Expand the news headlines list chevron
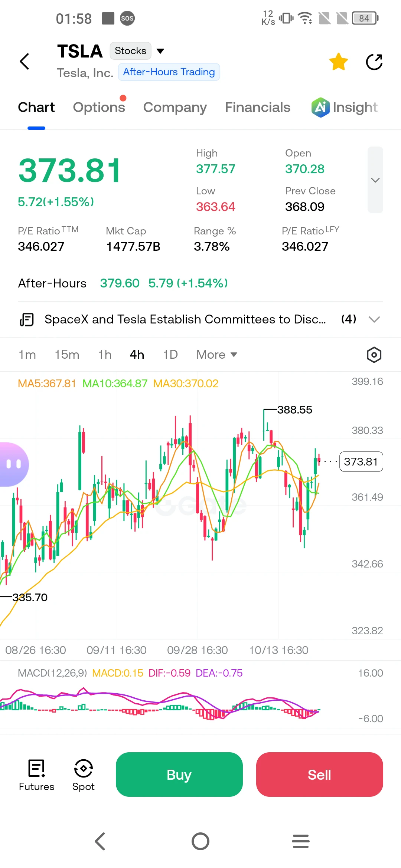 [374, 319]
